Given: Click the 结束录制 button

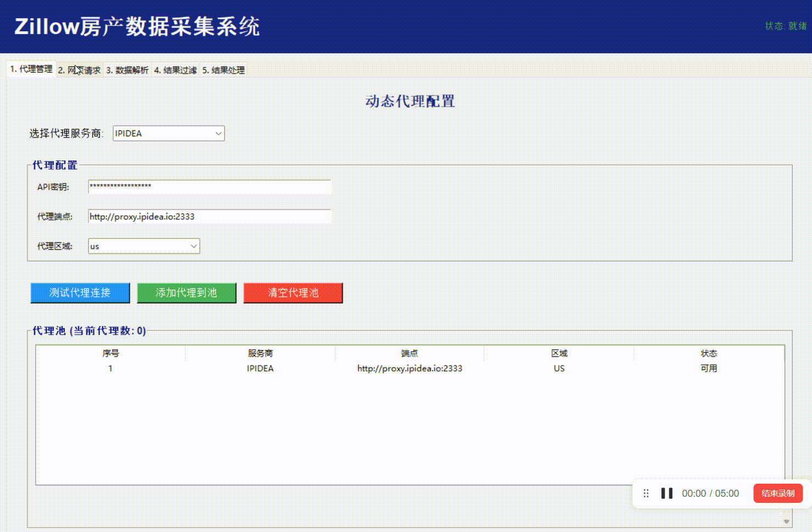Looking at the screenshot, I should (x=778, y=494).
